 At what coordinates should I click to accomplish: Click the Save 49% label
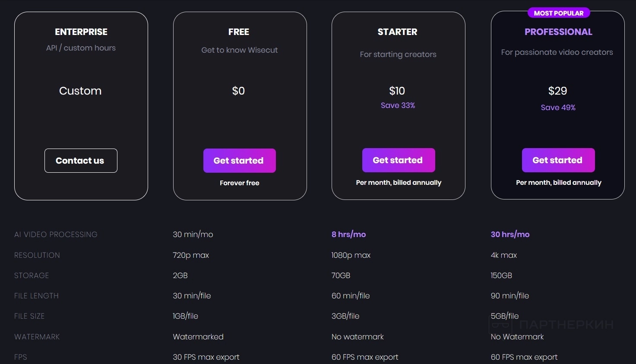(x=558, y=108)
